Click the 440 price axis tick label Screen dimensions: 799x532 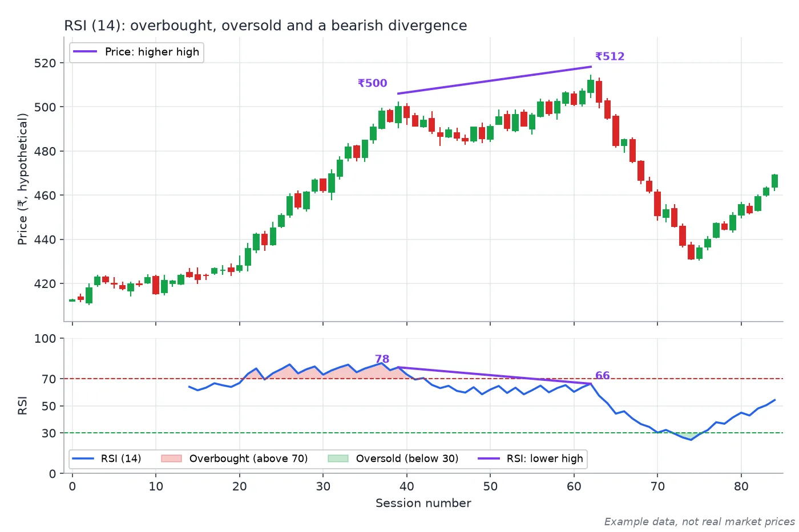click(x=45, y=240)
